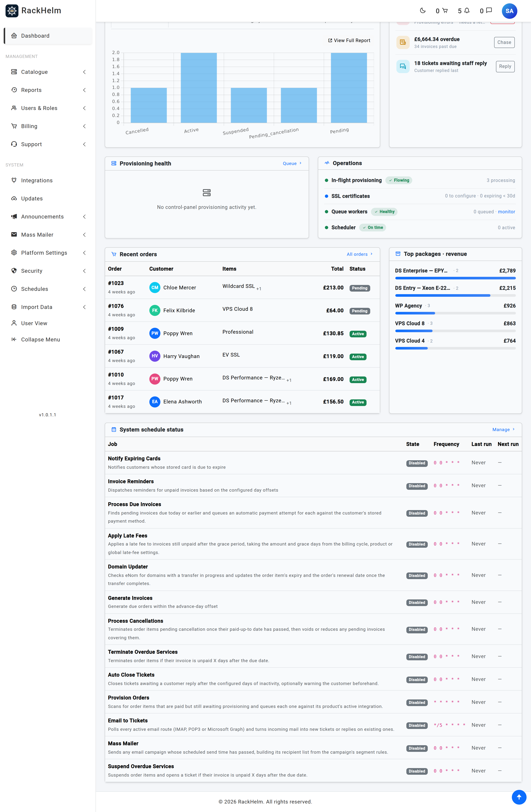Image resolution: width=531 pixels, height=812 pixels.
Task: Expand the Catalogue menu chevron
Action: pyautogui.click(x=84, y=72)
